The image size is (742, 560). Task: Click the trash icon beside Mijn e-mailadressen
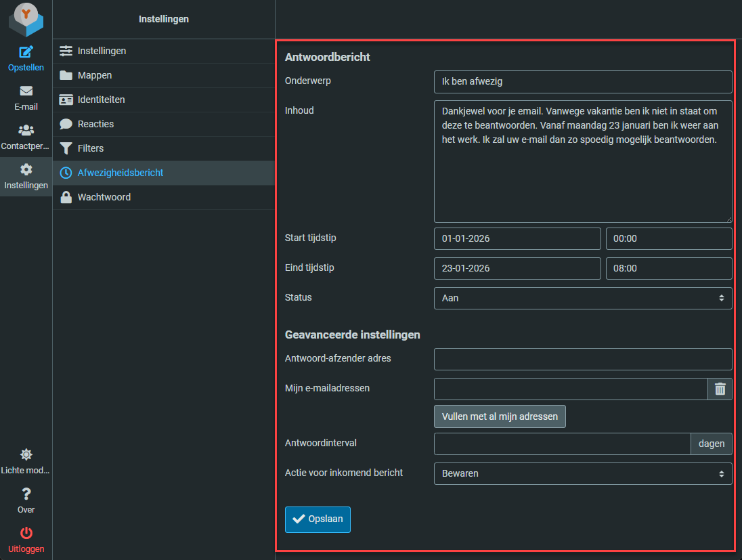[x=720, y=389]
